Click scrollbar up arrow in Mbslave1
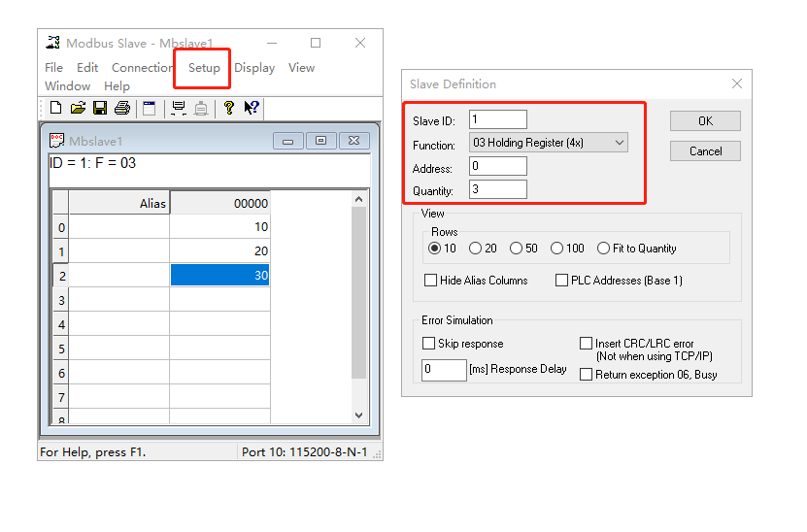The image size is (807, 532). coord(359,199)
